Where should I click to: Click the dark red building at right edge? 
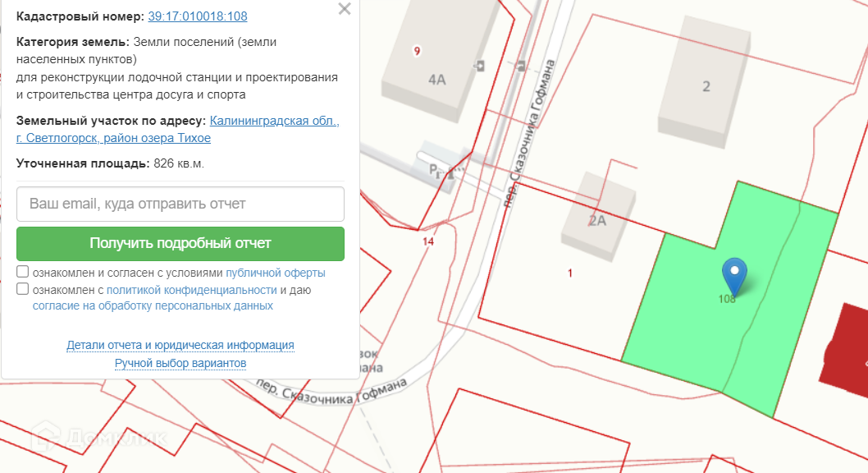(x=845, y=345)
